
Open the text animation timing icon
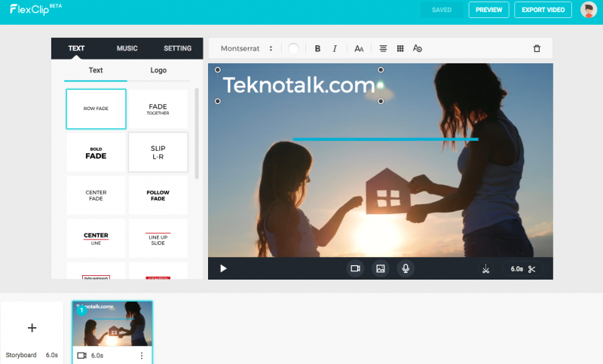(418, 48)
